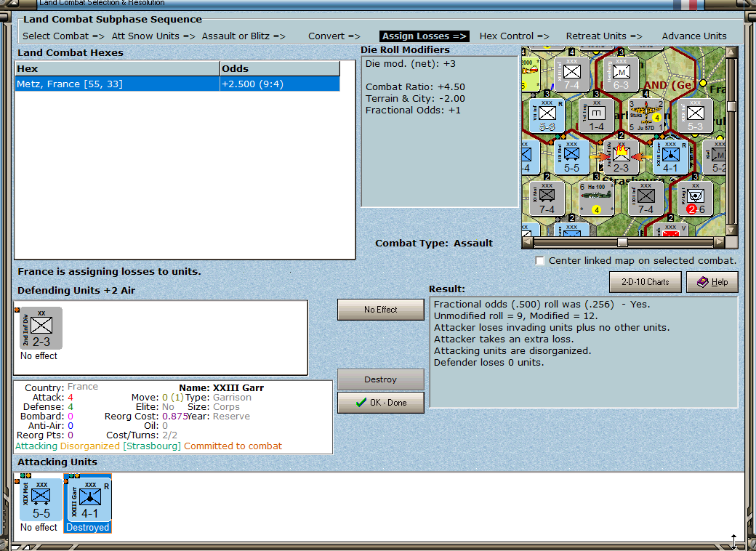Click the map scroll left arrow

tap(527, 242)
